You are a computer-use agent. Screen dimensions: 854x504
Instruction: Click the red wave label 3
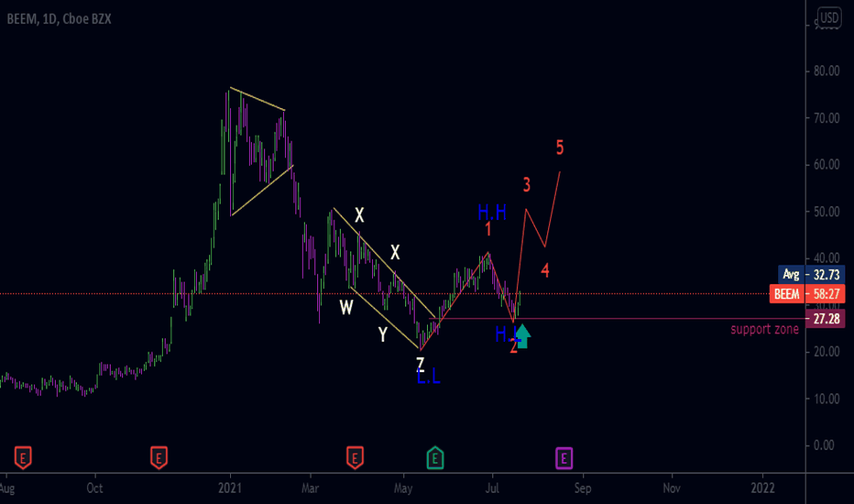527,185
